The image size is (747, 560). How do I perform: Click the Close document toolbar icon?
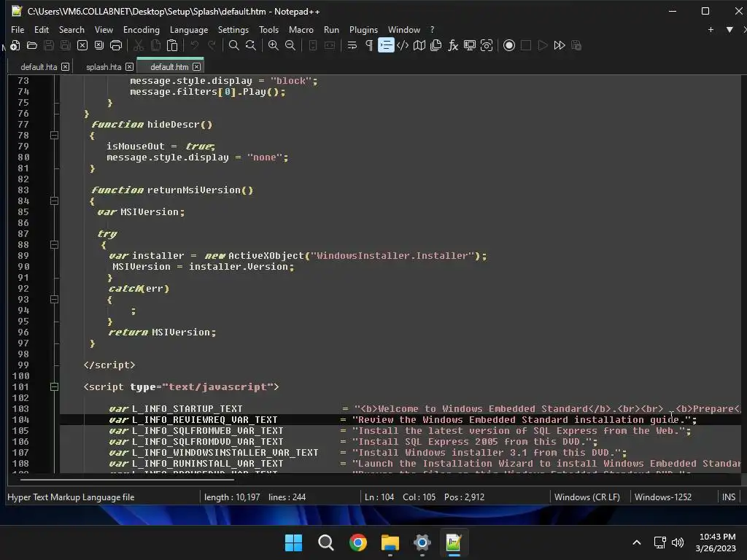[82, 45]
